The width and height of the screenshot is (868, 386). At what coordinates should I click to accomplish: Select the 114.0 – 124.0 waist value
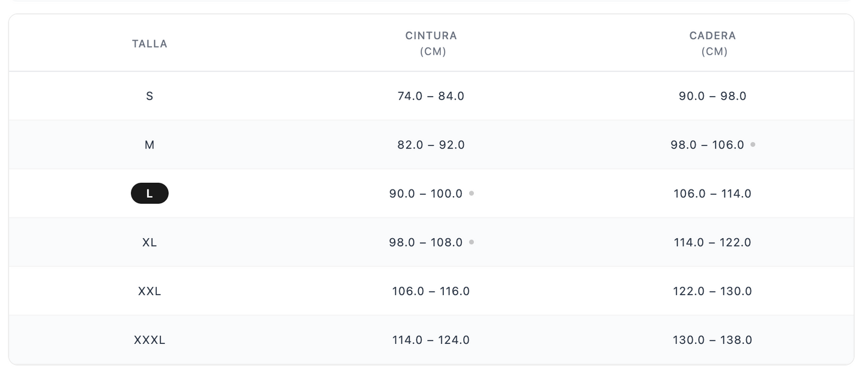click(431, 340)
